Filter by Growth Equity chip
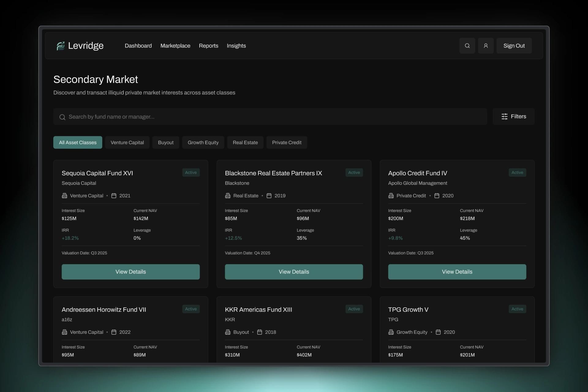 coord(203,142)
